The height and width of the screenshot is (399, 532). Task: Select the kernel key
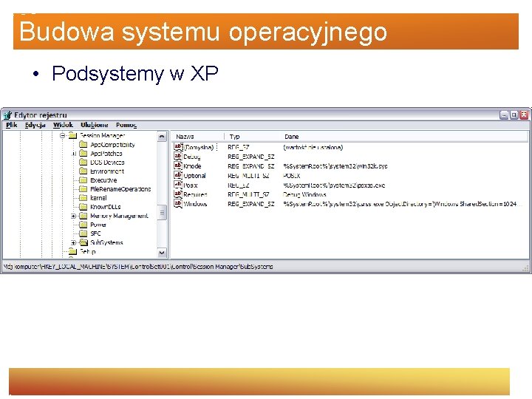[x=98, y=198]
